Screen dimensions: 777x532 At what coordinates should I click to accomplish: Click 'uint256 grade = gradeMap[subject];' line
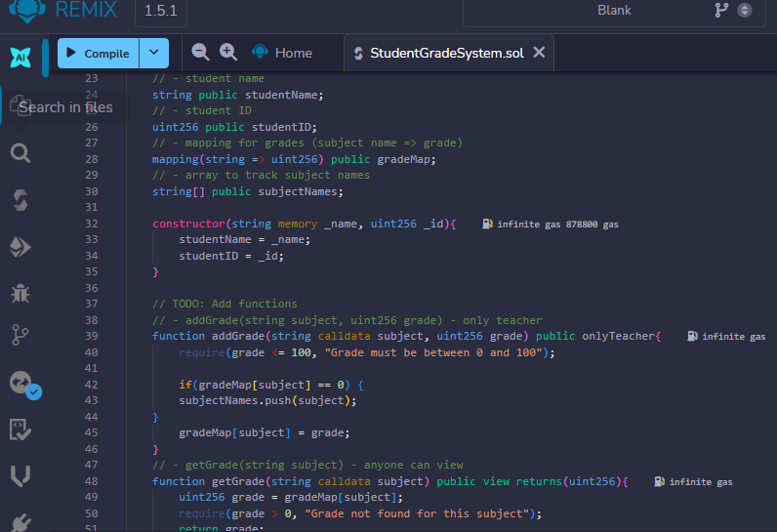[x=290, y=497]
